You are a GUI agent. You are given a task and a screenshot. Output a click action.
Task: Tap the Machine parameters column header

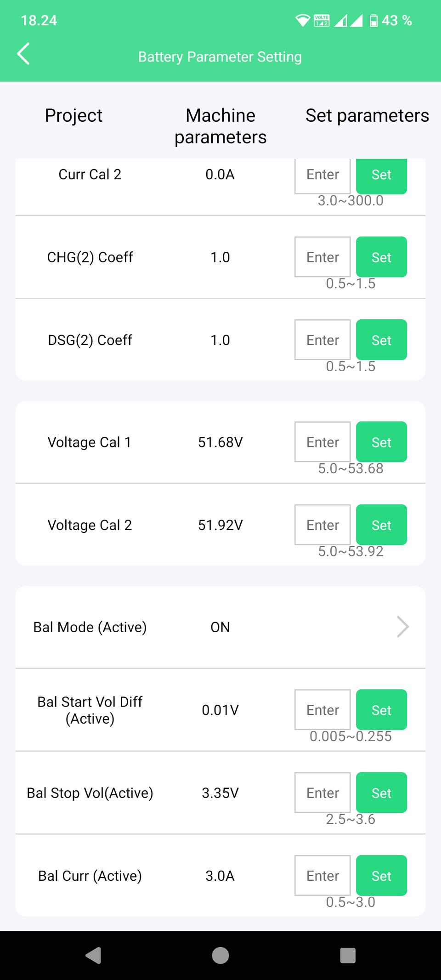click(220, 126)
